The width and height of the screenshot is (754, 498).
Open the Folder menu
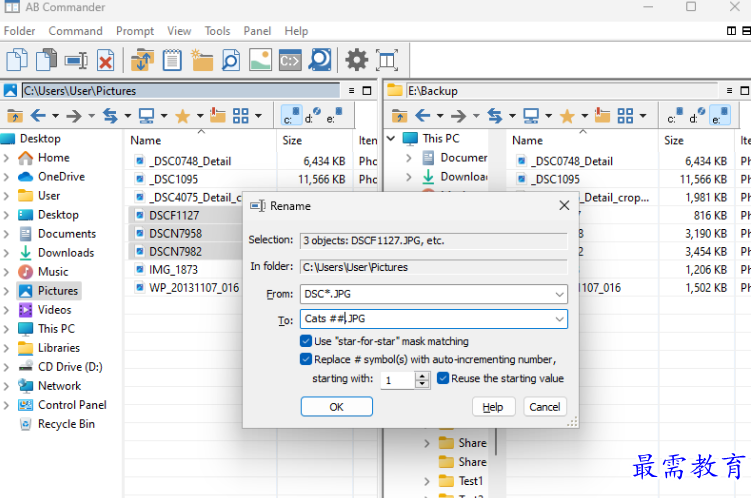(19, 31)
